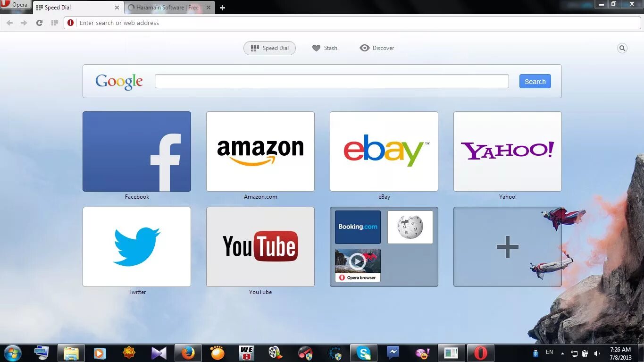Open the Windows Start menu

pyautogui.click(x=13, y=353)
